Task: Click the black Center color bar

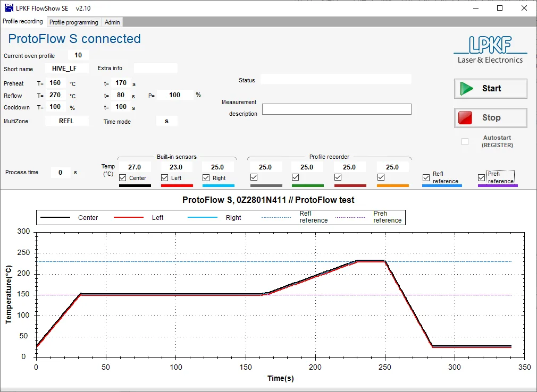Action: pos(135,186)
